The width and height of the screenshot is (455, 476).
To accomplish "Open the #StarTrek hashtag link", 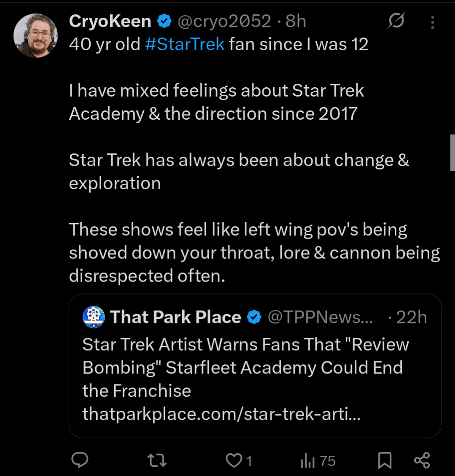I will coord(184,44).
